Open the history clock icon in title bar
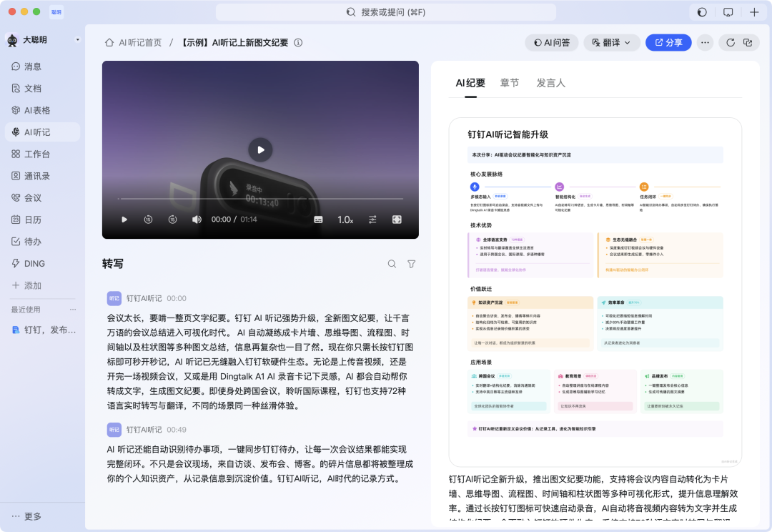Screen dimensions: 772x532 (x=702, y=12)
